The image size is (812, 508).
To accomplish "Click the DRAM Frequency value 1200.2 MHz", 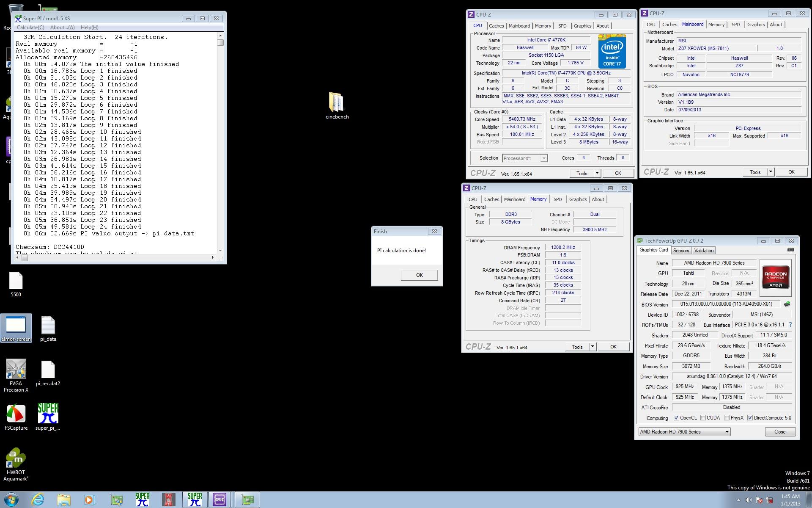I will pyautogui.click(x=563, y=247).
